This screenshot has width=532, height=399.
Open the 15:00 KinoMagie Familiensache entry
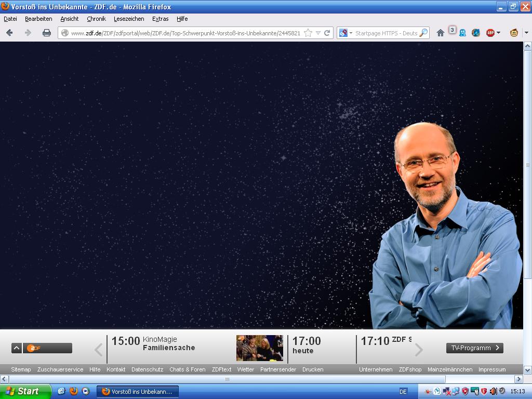coord(153,343)
